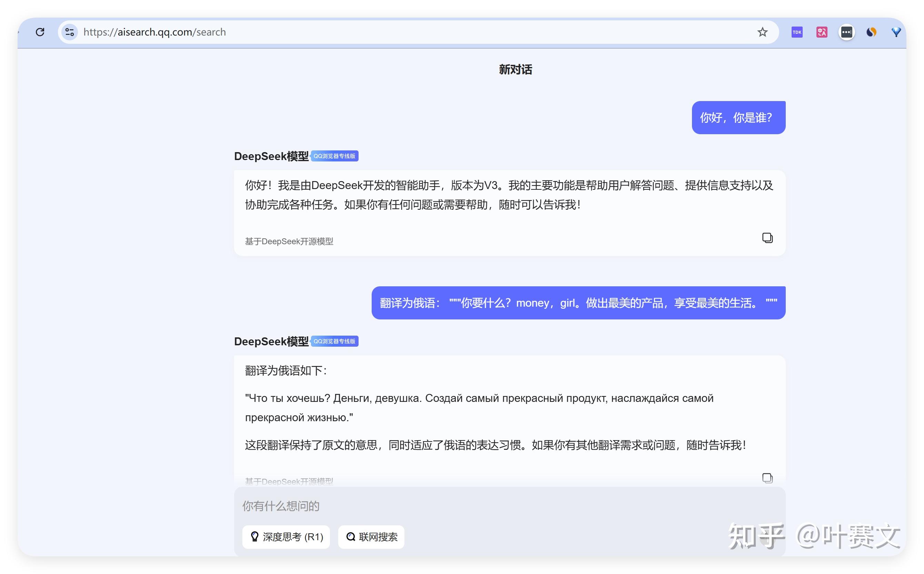
Task: Open the blue funnel extension icon
Action: 896,32
